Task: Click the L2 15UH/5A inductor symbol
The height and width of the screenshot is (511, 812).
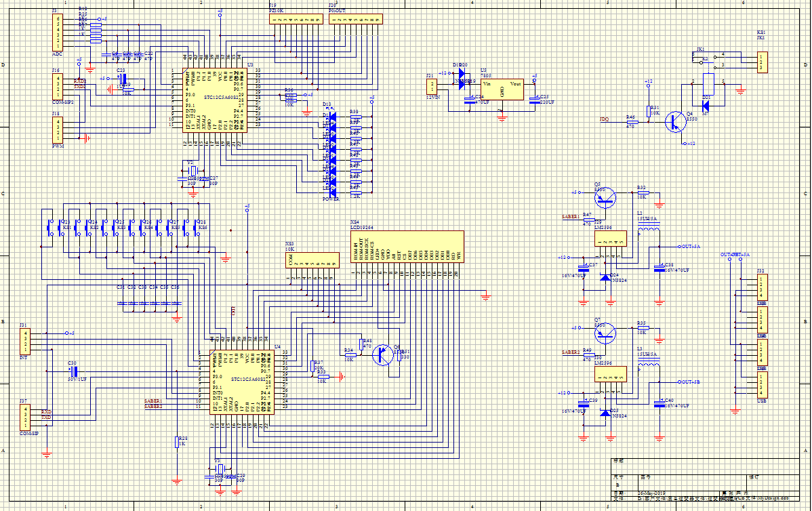Action: point(649,232)
